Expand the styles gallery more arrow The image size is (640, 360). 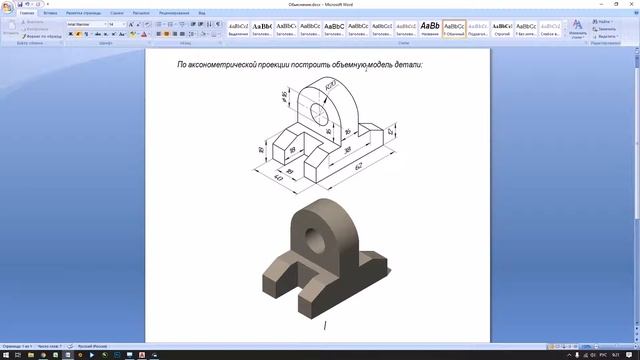(x=565, y=36)
